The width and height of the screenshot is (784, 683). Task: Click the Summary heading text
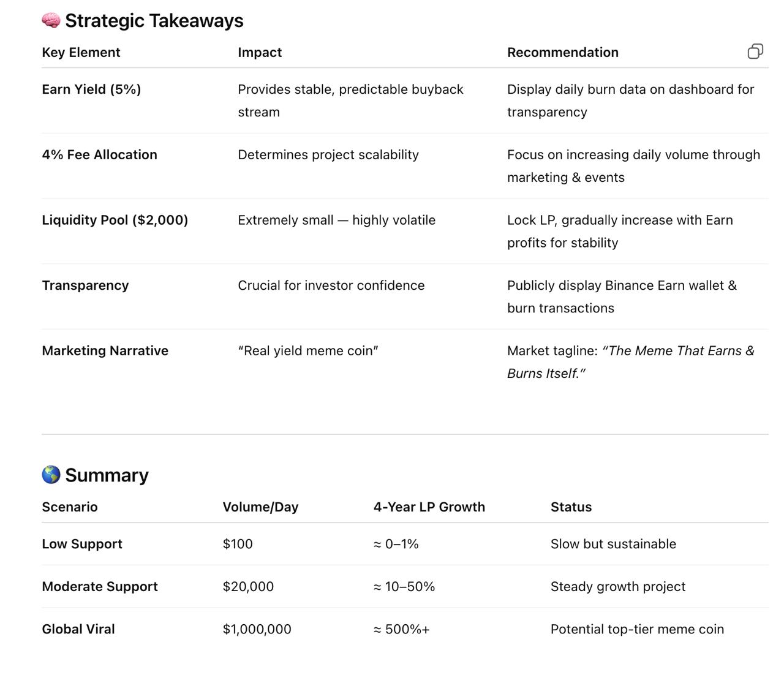click(107, 475)
